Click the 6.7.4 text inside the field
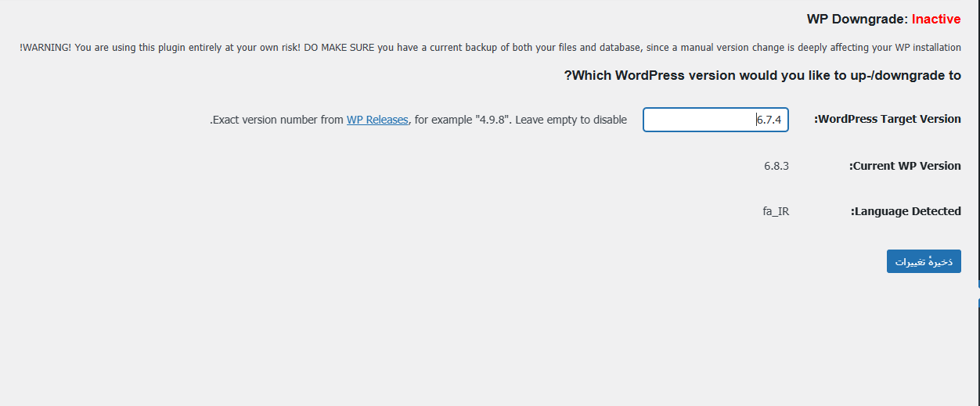The width and height of the screenshot is (980, 406). pos(769,120)
